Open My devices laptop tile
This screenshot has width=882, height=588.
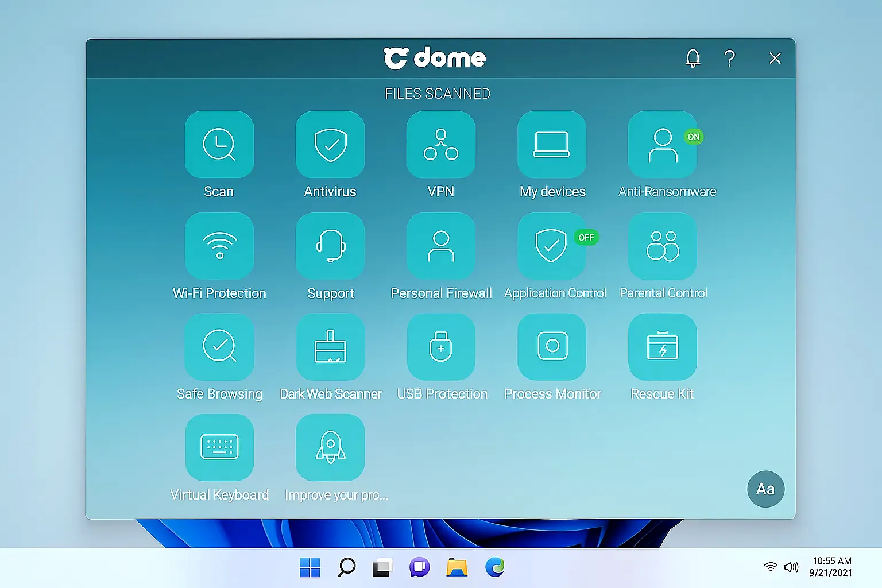[x=552, y=144]
